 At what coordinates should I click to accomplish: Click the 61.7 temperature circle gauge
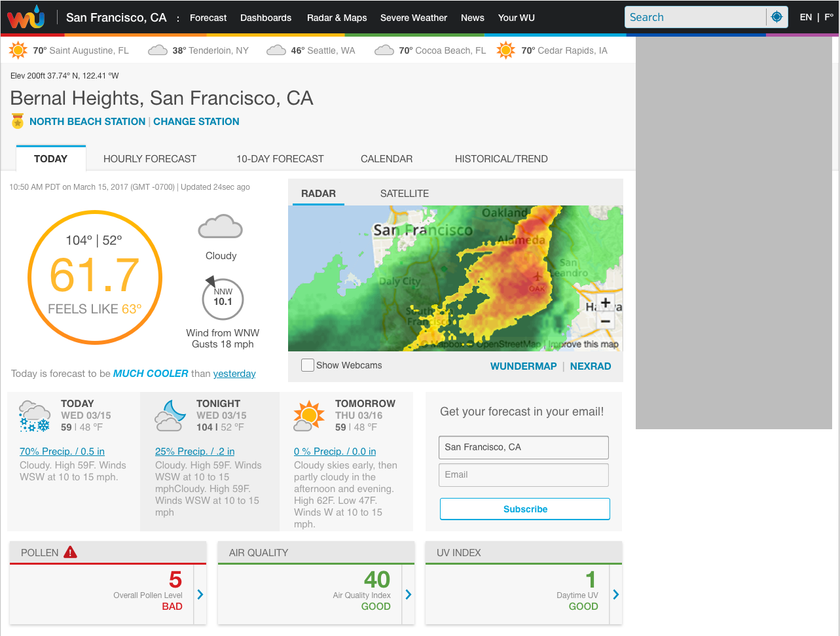pyautogui.click(x=95, y=277)
